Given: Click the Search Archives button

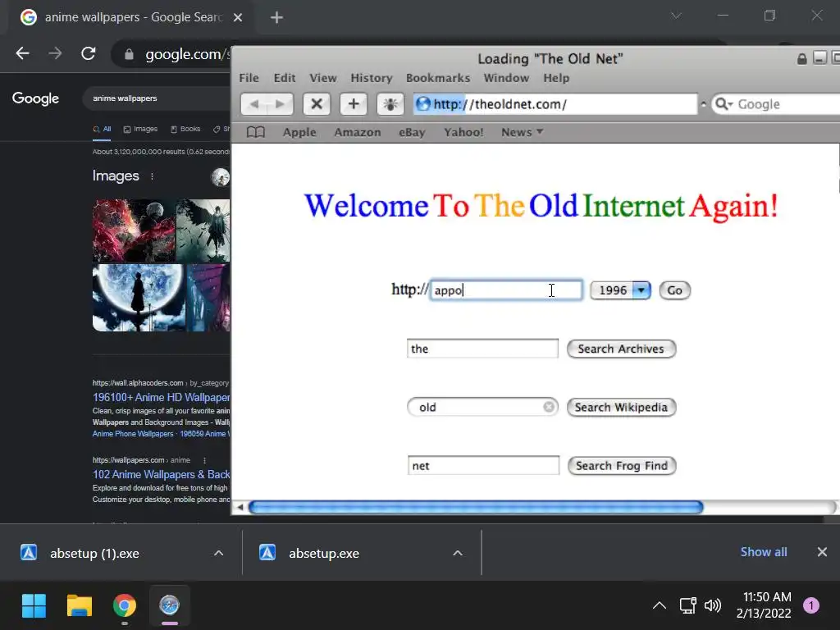Looking at the screenshot, I should pos(621,349).
